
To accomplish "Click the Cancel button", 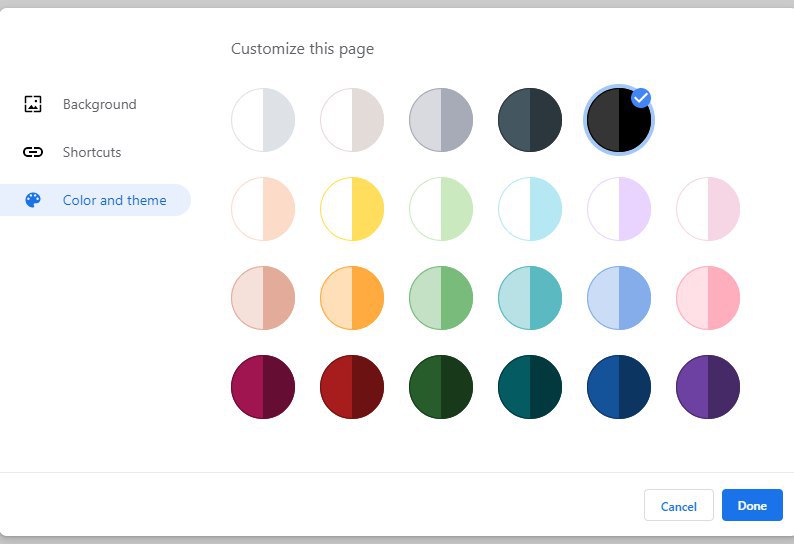I will point(679,506).
